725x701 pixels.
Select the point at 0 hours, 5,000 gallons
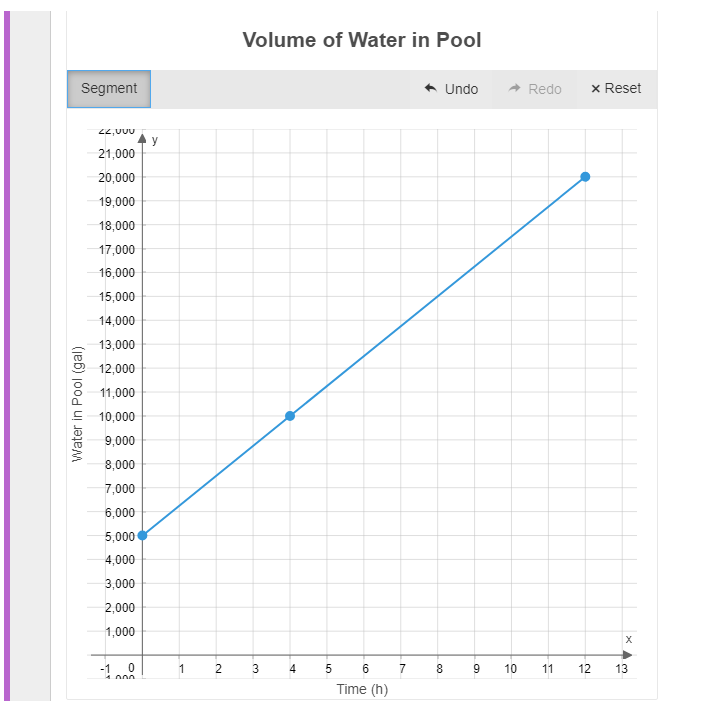tap(142, 535)
